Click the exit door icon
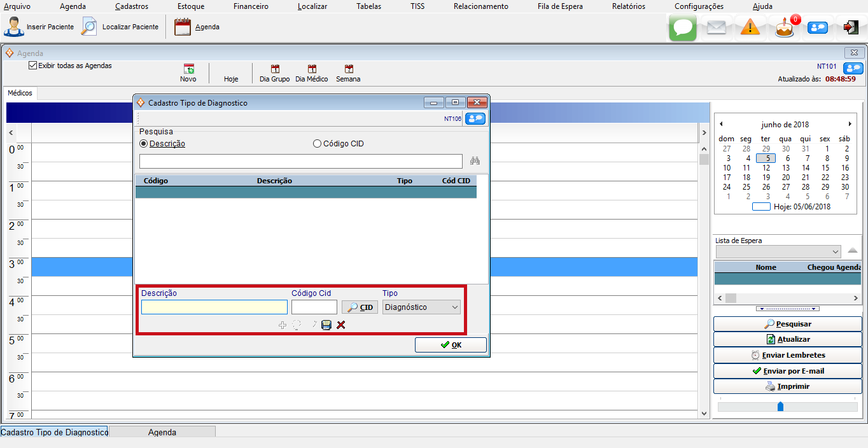Image resolution: width=868 pixels, height=448 pixels. pyautogui.click(x=851, y=27)
